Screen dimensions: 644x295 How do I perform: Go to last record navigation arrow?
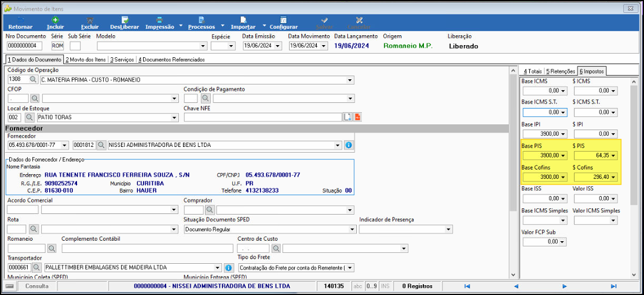614,286
